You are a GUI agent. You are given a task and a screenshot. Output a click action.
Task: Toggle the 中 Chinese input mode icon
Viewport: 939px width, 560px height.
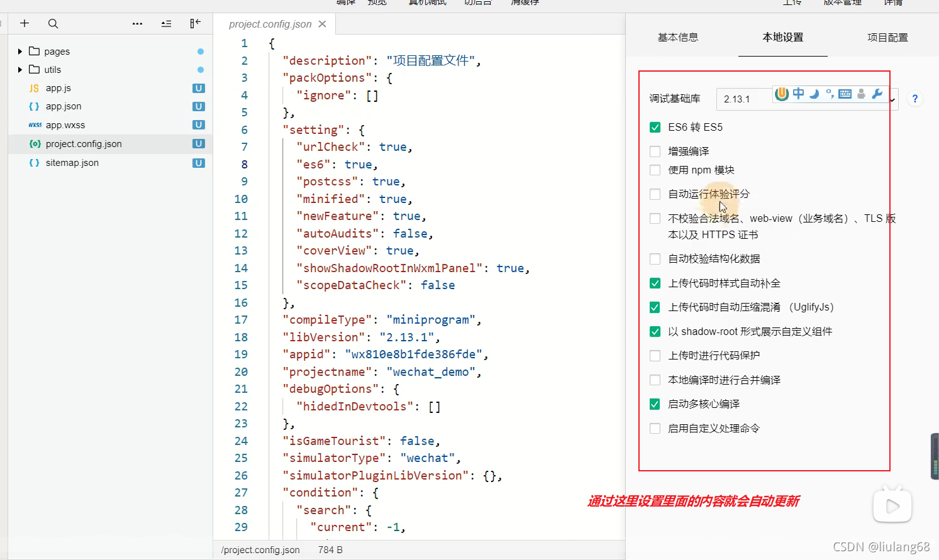click(x=798, y=94)
